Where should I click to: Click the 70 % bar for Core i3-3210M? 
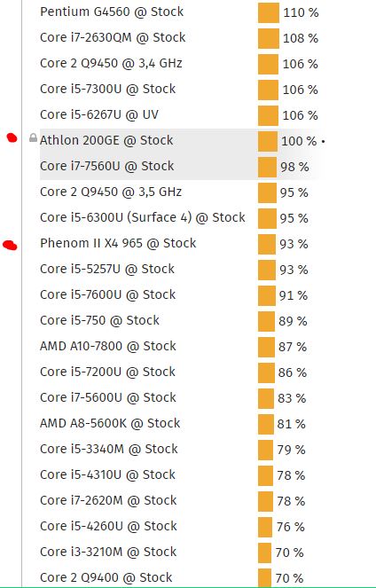pyautogui.click(x=264, y=553)
